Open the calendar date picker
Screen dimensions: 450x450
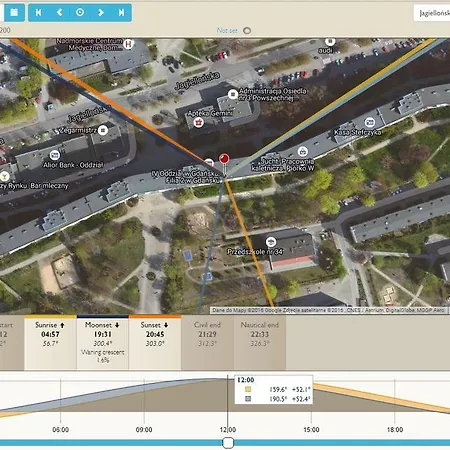(x=13, y=13)
